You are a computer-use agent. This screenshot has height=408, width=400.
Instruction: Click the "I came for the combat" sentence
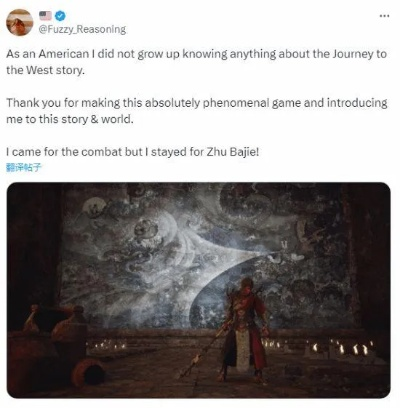click(x=132, y=152)
